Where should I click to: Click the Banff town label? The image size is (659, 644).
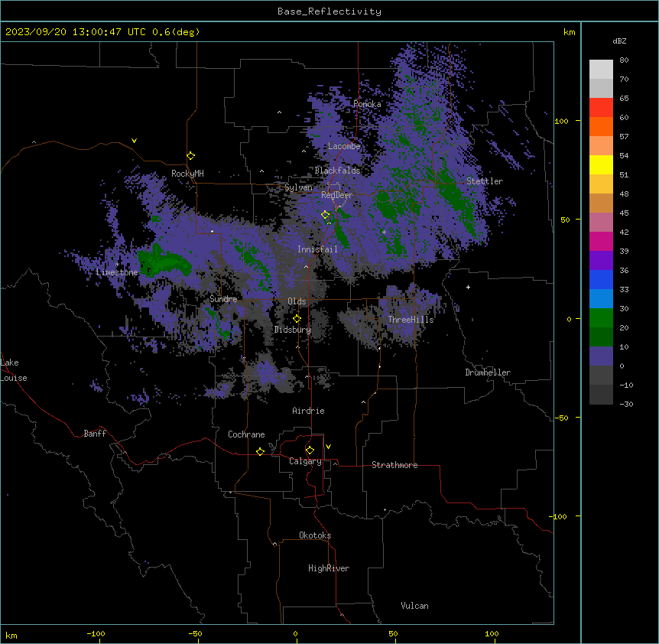[95, 434]
